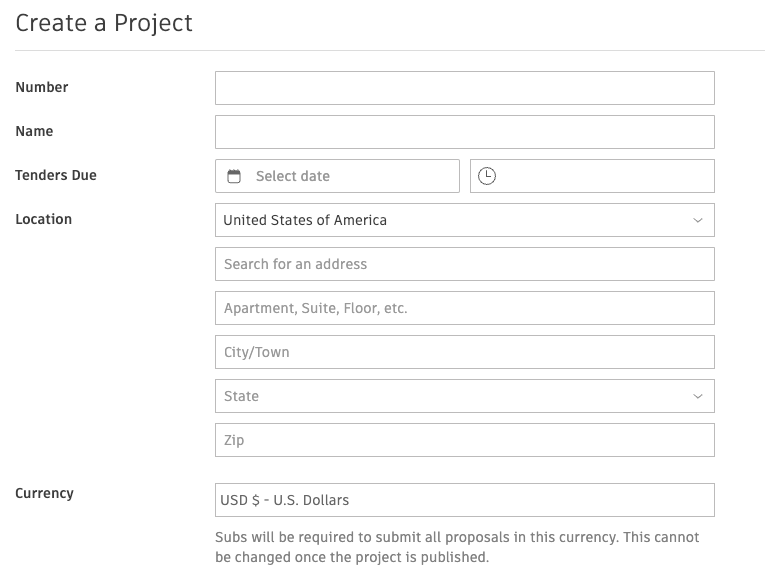The image size is (765, 572).
Task: Click the clock icon in time field
Action: pyautogui.click(x=487, y=176)
